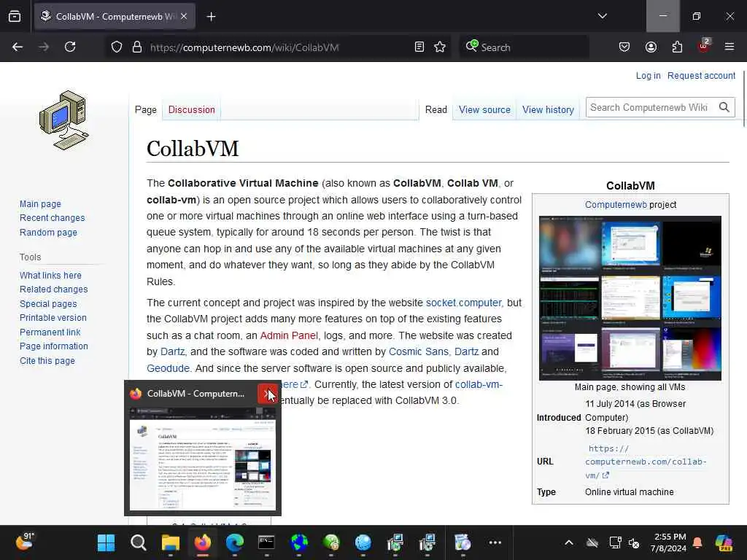747x560 pixels.
Task: Open the Pocket save icon
Action: (x=624, y=47)
